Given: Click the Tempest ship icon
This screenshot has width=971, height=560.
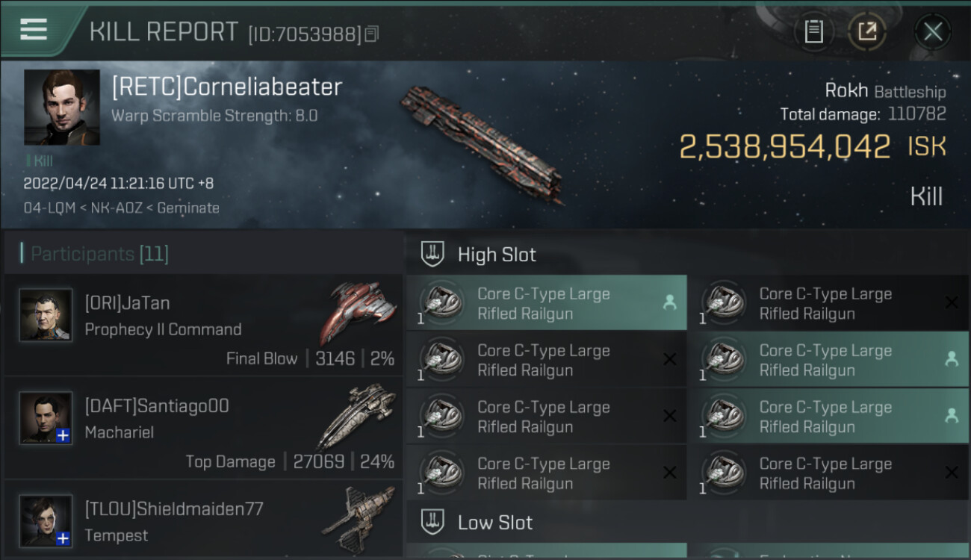Looking at the screenshot, I should (x=359, y=518).
